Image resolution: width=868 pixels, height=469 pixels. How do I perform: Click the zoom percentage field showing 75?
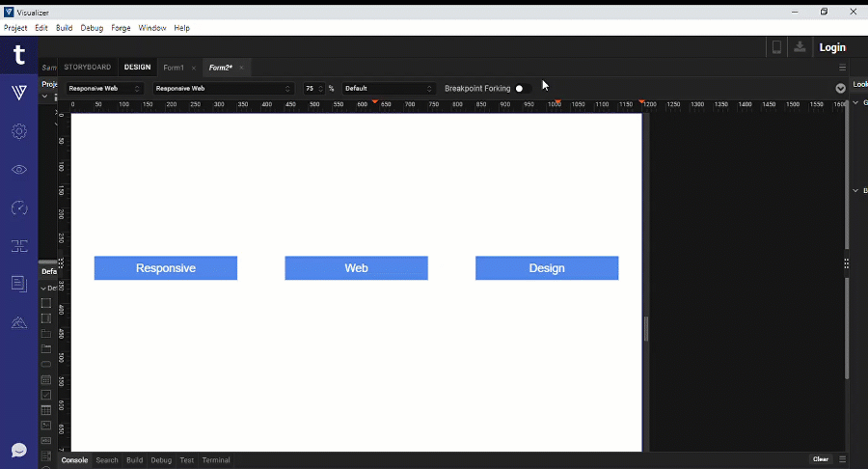(312, 89)
